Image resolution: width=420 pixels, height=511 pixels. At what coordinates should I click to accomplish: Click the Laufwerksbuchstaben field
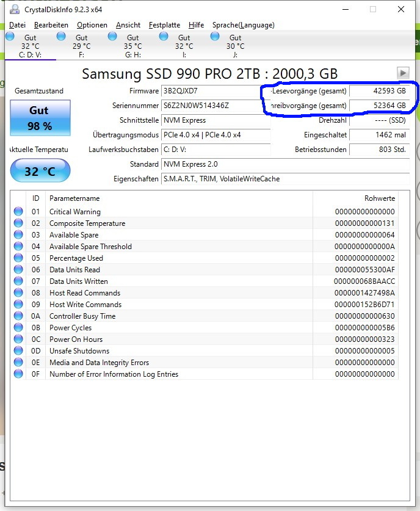(215, 150)
